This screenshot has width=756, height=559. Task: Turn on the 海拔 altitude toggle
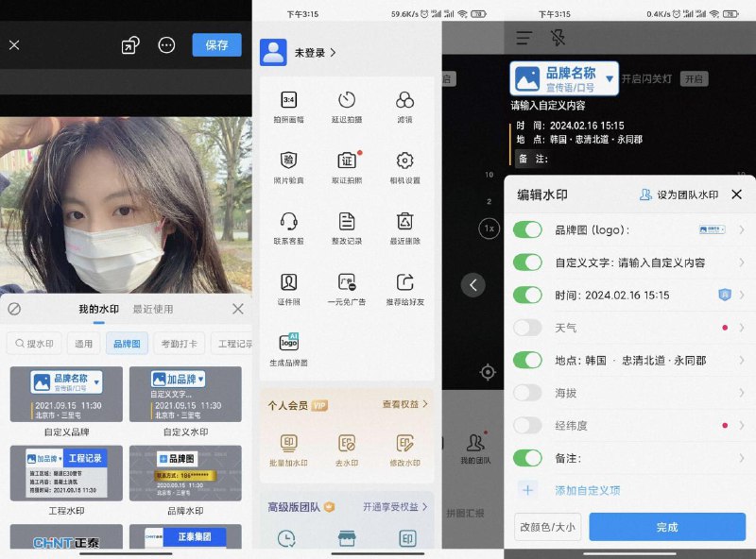click(x=528, y=394)
